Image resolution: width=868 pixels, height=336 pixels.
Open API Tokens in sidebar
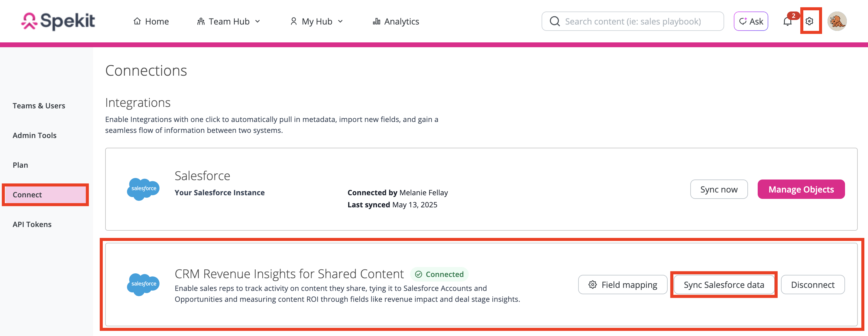point(32,224)
